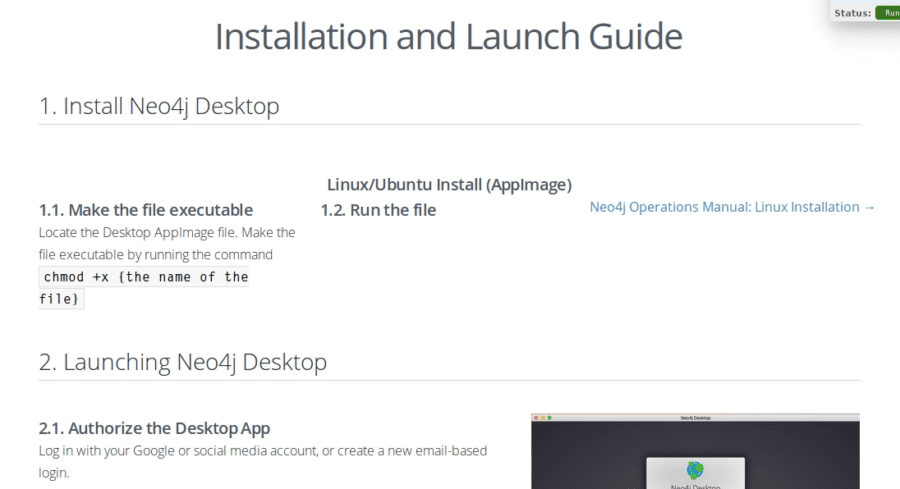
Task: Click the 'Linux/Ubuntu Install (AppImage)' heading
Action: click(449, 185)
